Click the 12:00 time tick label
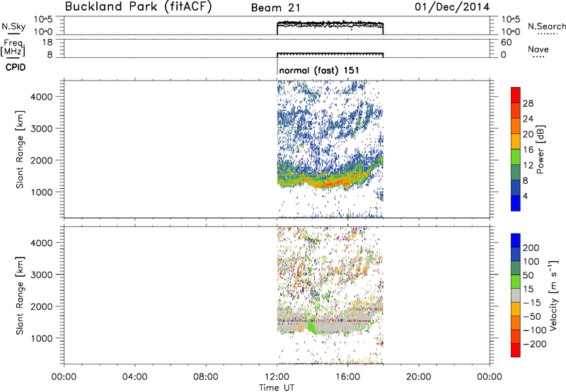The width and height of the screenshot is (566, 392). pyautogui.click(x=277, y=377)
